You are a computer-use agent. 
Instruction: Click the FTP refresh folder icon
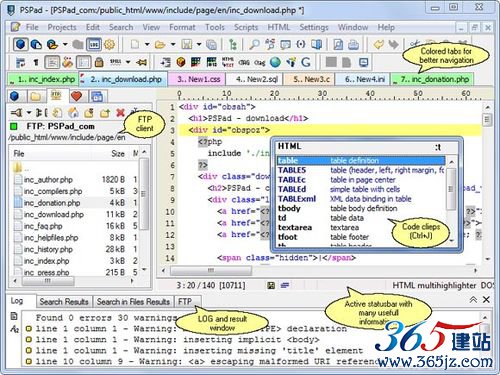click(x=57, y=113)
